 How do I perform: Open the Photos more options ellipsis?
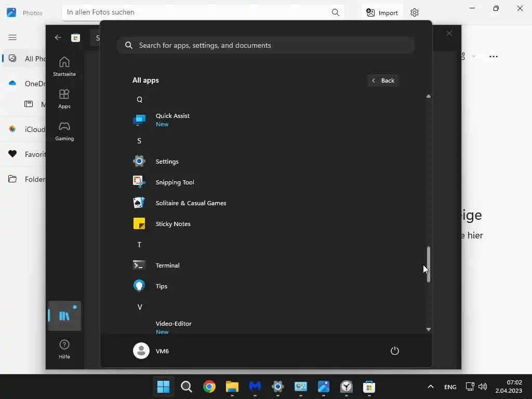(494, 57)
